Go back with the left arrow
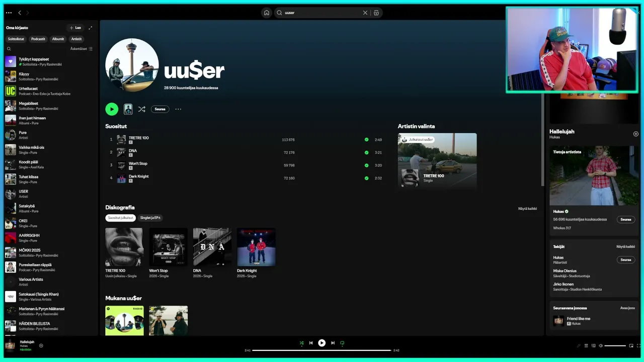This screenshot has height=362, width=644. pyautogui.click(x=20, y=13)
